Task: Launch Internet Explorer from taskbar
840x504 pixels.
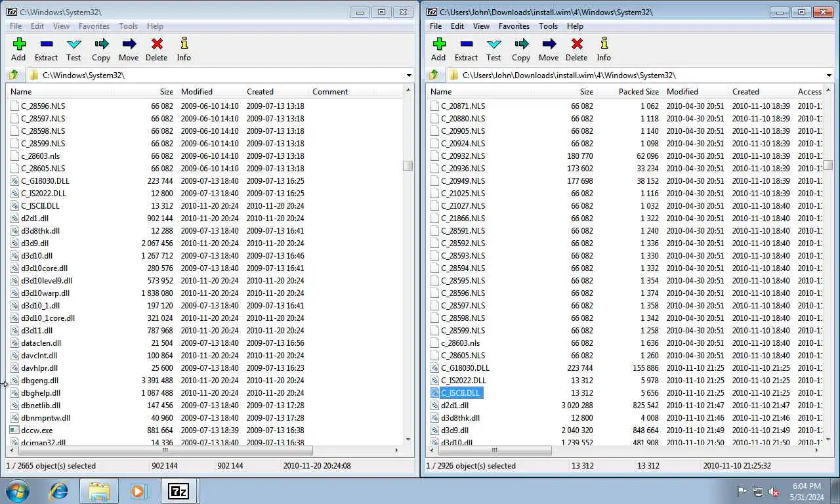Action: pos(59,491)
